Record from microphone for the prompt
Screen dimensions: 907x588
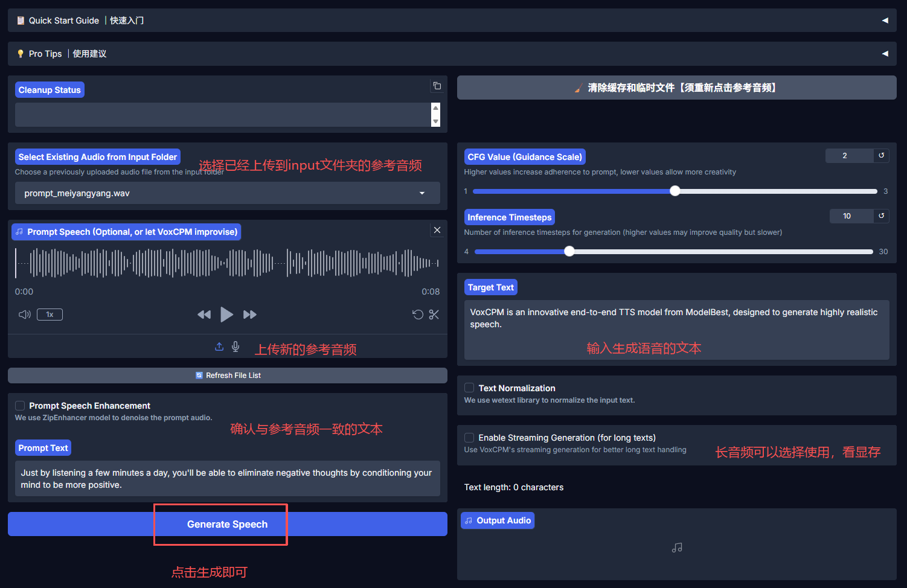236,347
